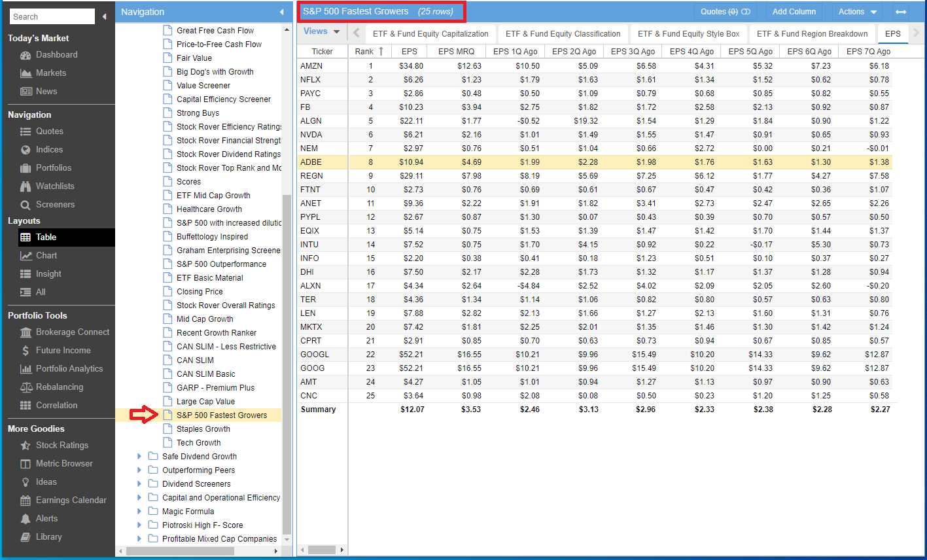Expand the Magic Formula folder

point(139,512)
